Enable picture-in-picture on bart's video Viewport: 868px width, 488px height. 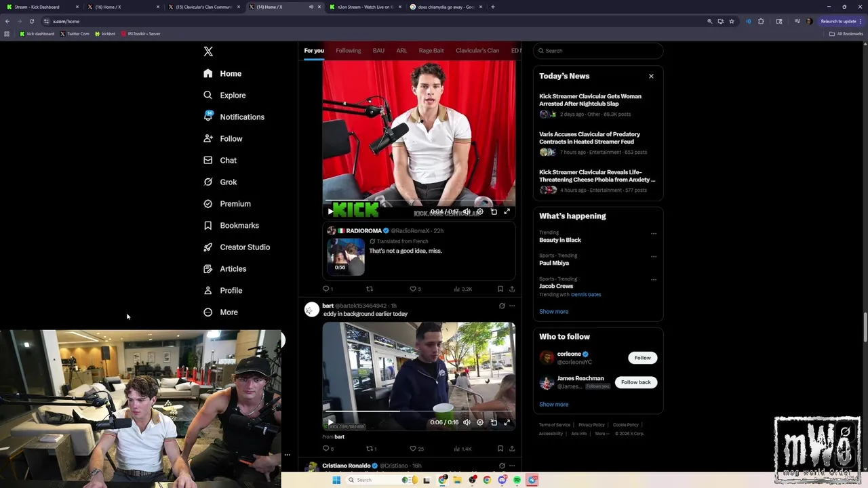[494, 422]
